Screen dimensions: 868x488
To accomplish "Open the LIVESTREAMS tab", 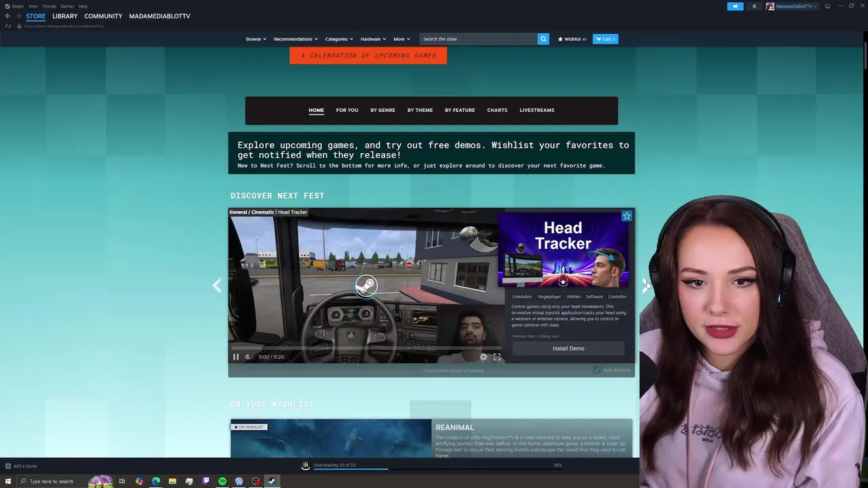I will pyautogui.click(x=537, y=110).
